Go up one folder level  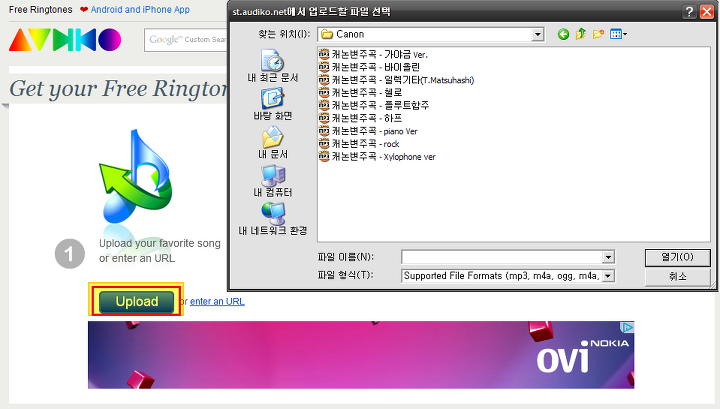tap(581, 34)
